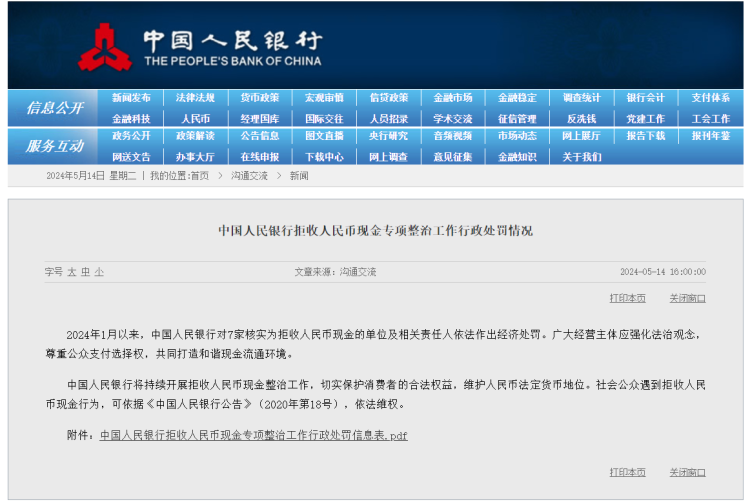The height and width of the screenshot is (502, 750).
Task: Set font size to 大 (large)
Action: pos(72,272)
